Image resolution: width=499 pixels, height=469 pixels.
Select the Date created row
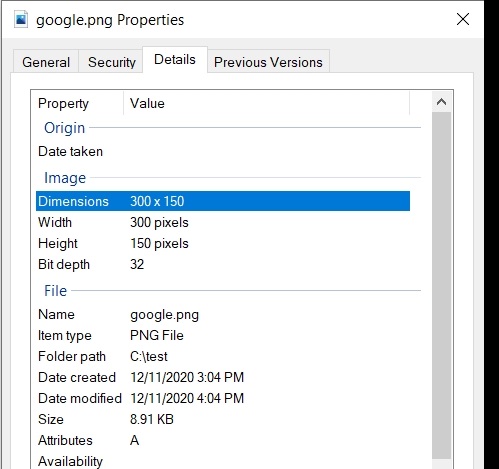(x=223, y=377)
